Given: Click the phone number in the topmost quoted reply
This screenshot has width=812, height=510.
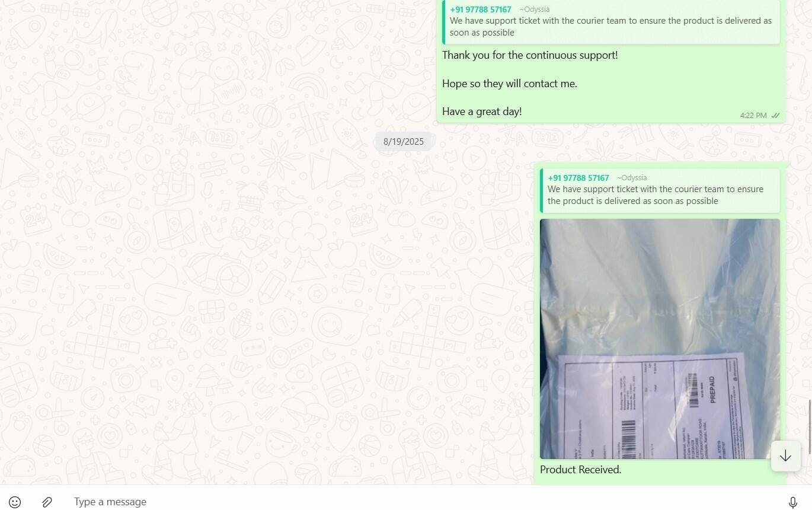Looking at the screenshot, I should [x=481, y=9].
